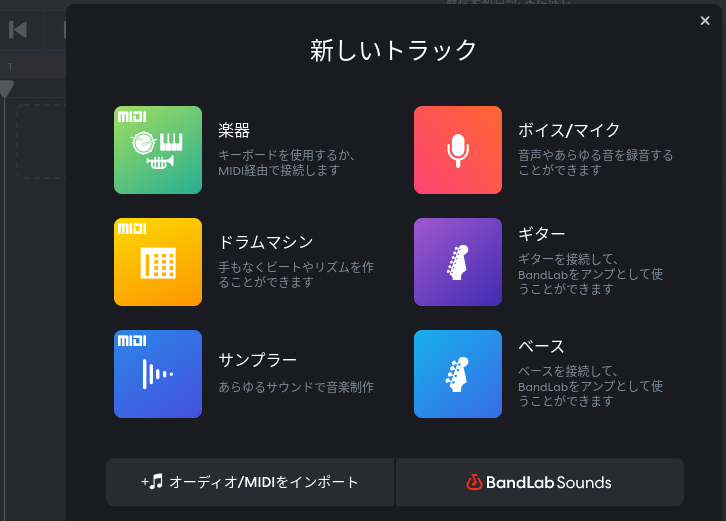This screenshot has width=726, height=521.
Task: Click description 手もなくビートやリズムを作ることができます
Action: [x=296, y=275]
